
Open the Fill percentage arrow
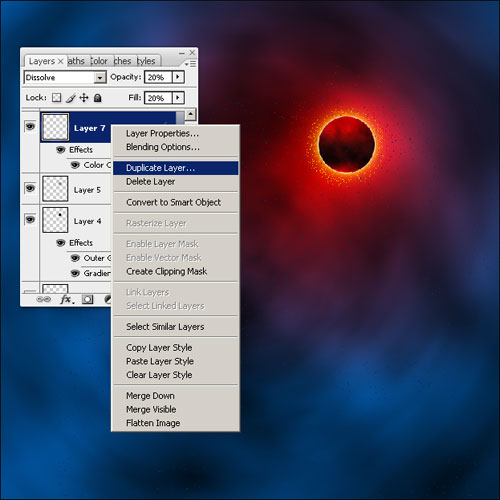click(x=178, y=98)
